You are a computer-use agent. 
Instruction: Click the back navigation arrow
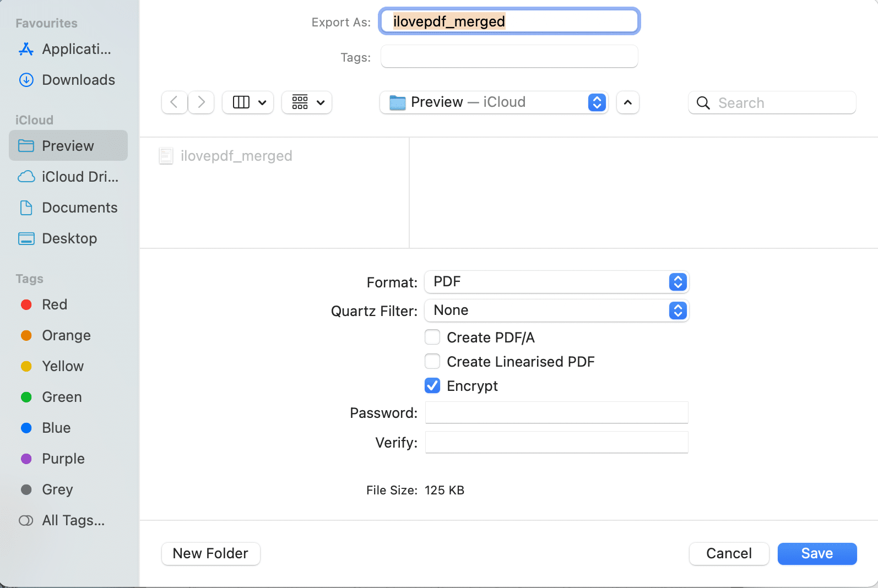click(x=174, y=102)
